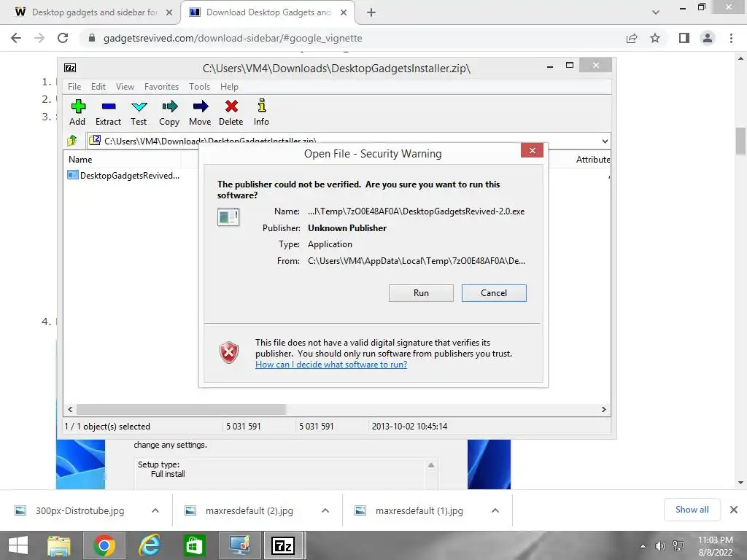Click the Extract tool in 7-Zip
The image size is (747, 560).
(x=108, y=112)
